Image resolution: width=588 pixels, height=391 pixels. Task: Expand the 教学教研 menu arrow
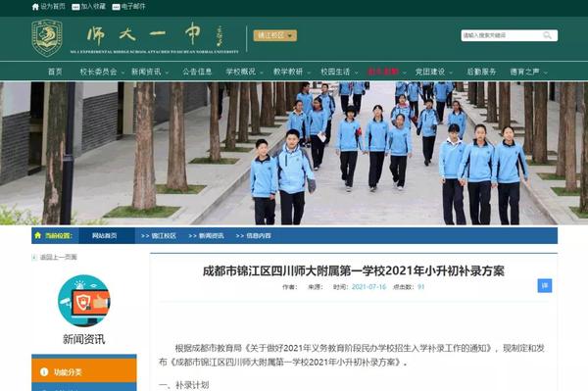309,73
